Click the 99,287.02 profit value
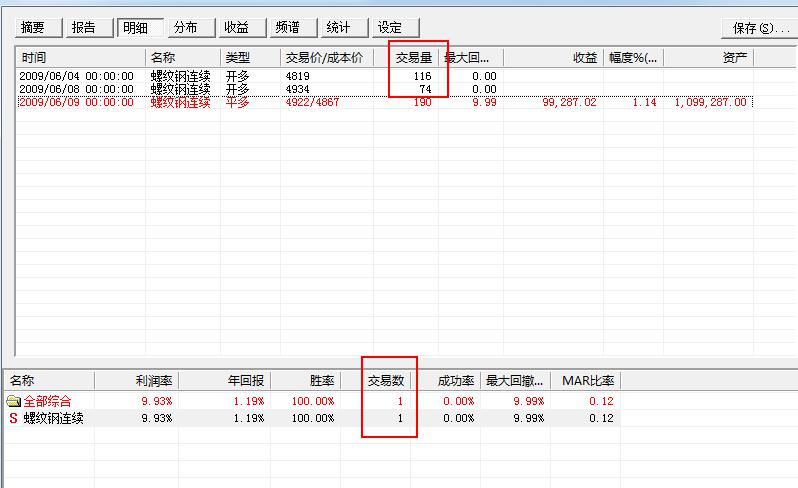This screenshot has width=798, height=488. [569, 102]
